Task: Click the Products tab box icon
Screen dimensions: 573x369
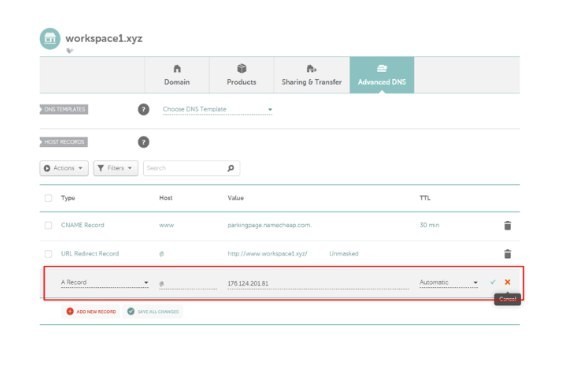Action: coord(242,68)
